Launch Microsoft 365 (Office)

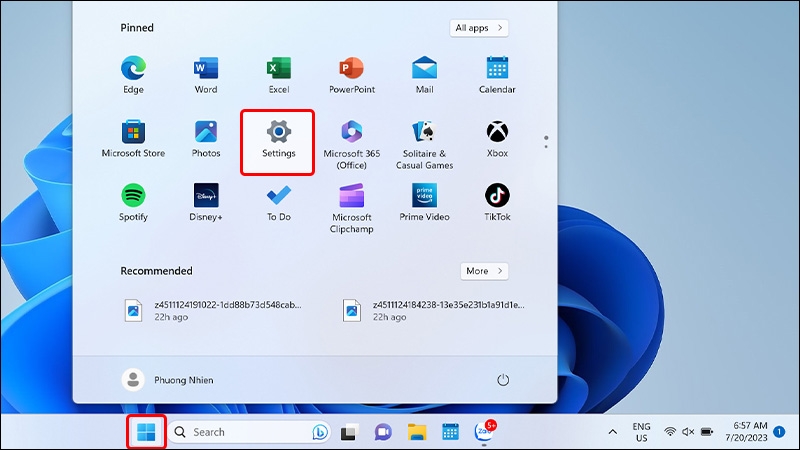352,145
